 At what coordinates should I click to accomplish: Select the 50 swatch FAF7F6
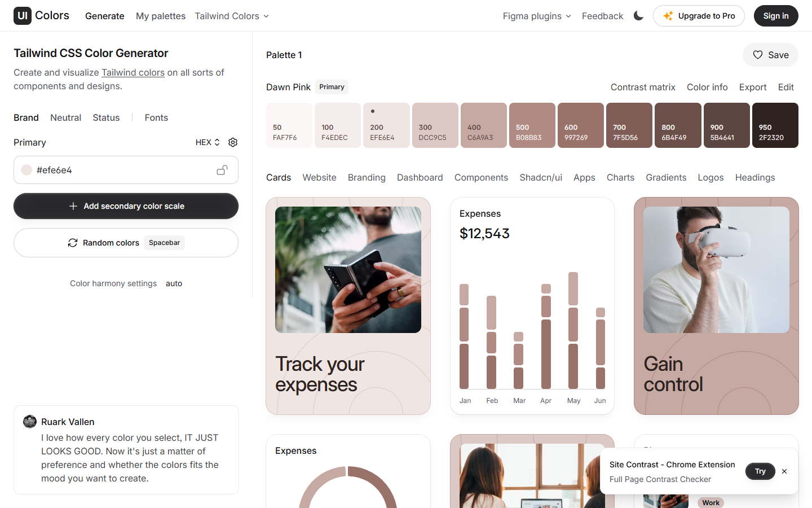point(289,125)
